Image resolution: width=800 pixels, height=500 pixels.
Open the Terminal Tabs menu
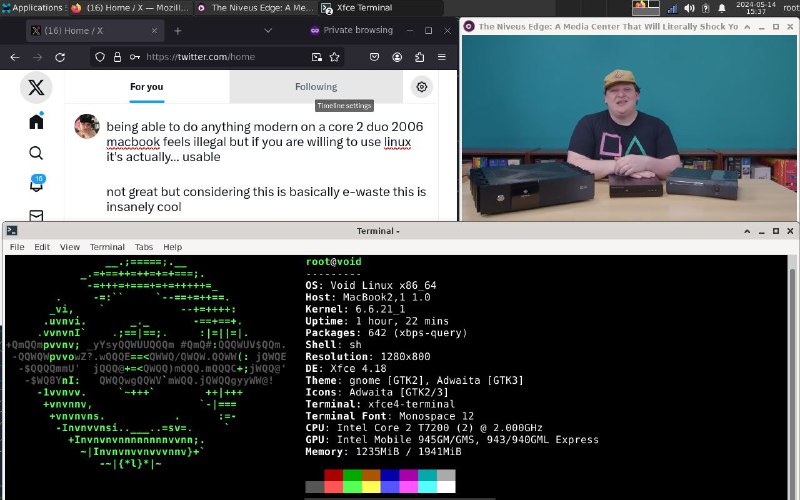point(144,247)
